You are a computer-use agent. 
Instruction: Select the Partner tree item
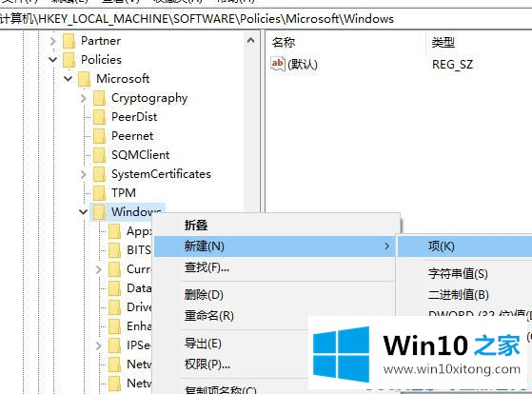pos(101,41)
